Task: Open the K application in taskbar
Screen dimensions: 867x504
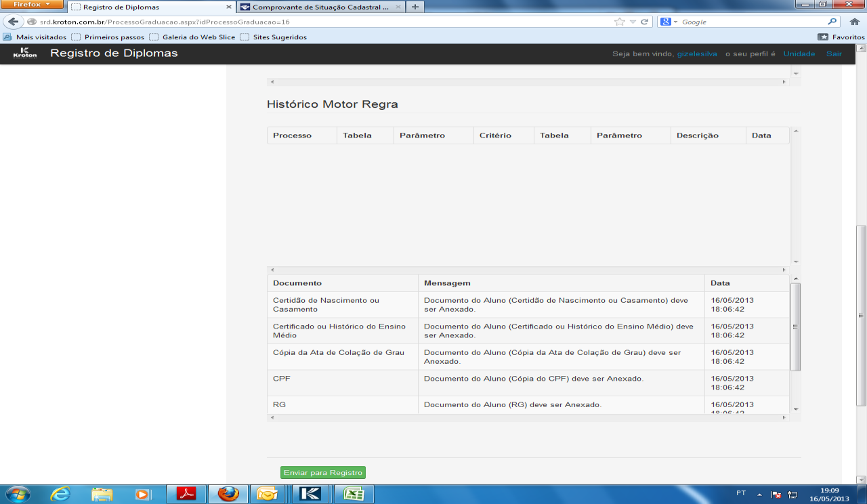Action: click(311, 494)
